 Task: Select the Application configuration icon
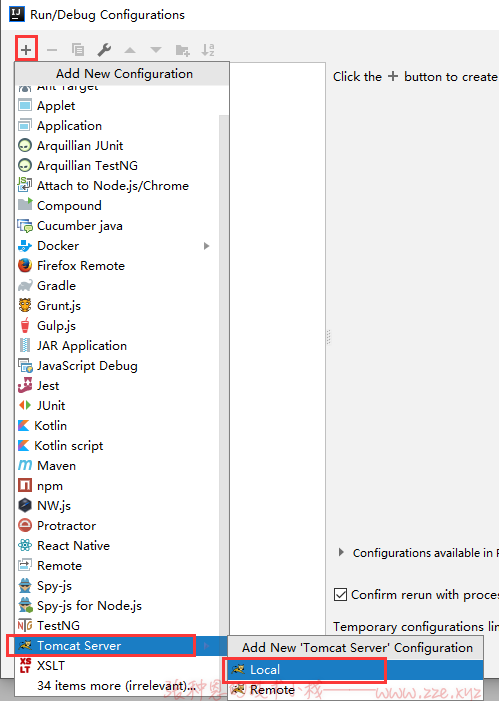pos(25,126)
